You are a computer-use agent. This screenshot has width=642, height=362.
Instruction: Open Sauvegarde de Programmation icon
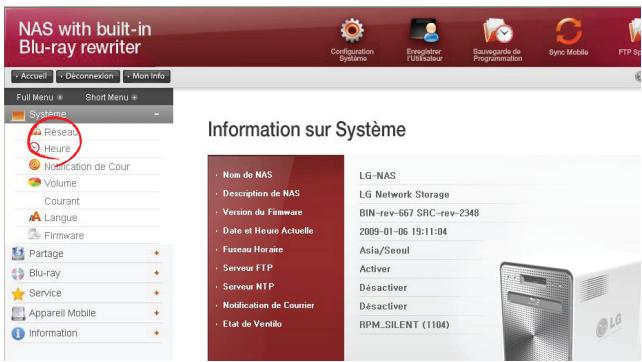497,31
